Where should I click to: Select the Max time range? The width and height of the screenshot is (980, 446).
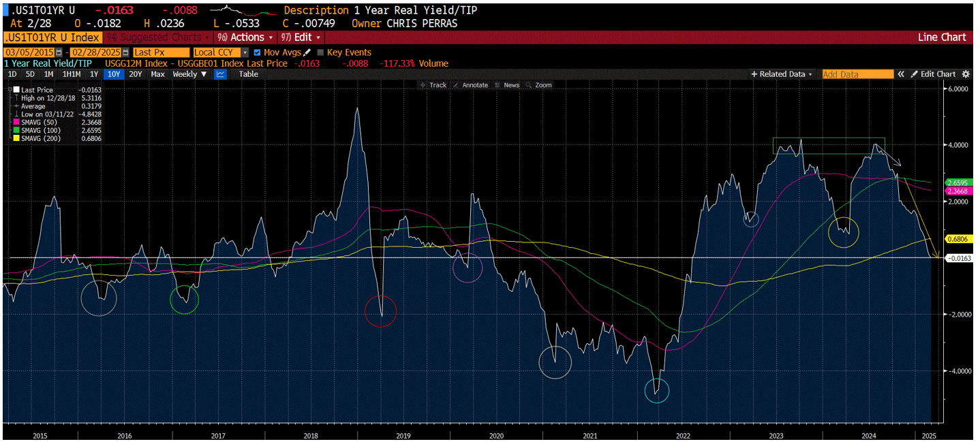point(157,74)
